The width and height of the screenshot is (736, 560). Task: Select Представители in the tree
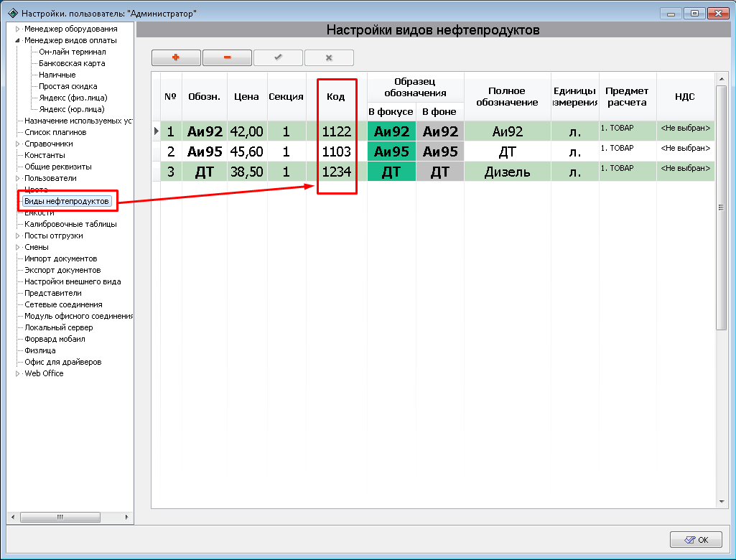click(x=53, y=294)
